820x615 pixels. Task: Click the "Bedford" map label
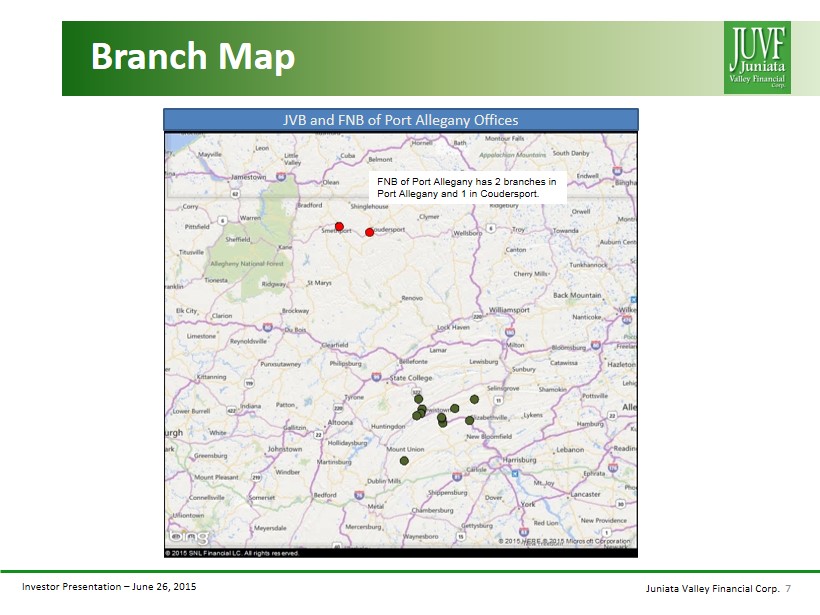tap(325, 495)
